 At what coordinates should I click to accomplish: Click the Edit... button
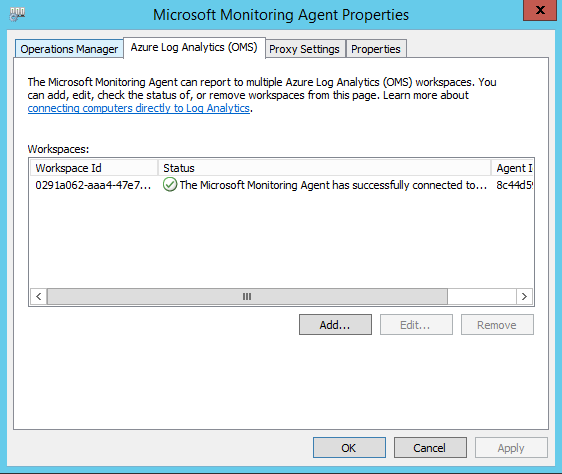click(416, 325)
